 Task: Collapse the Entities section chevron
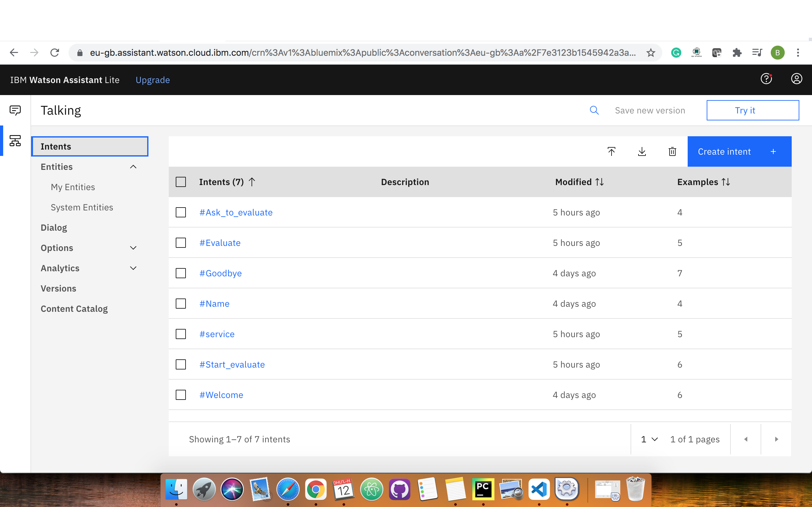click(133, 167)
